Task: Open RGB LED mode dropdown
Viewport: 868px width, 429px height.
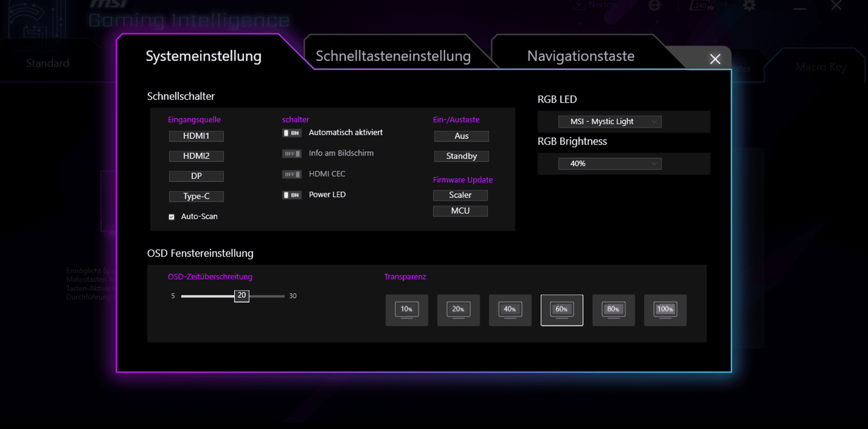Action: (609, 121)
